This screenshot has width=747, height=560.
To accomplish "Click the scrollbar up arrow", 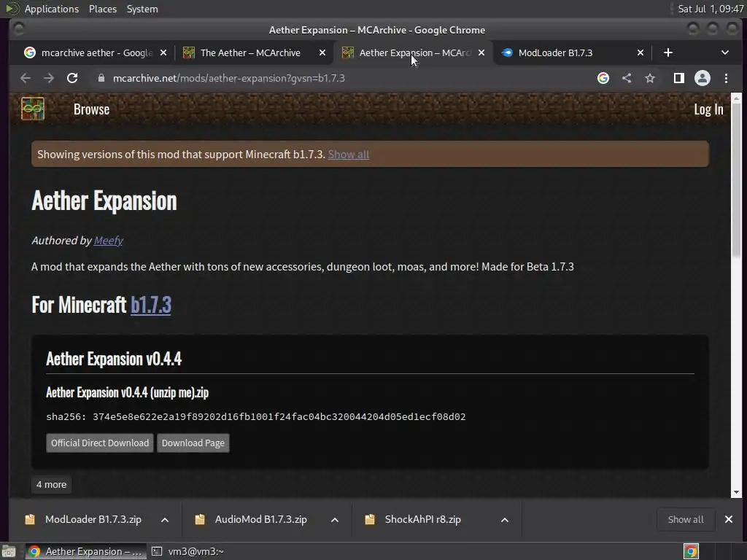I will point(737,98).
